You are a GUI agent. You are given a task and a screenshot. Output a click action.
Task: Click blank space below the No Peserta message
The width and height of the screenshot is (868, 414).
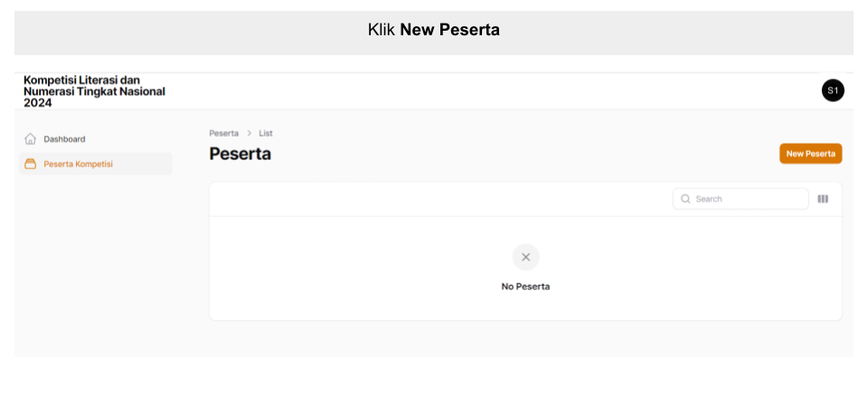click(x=525, y=306)
